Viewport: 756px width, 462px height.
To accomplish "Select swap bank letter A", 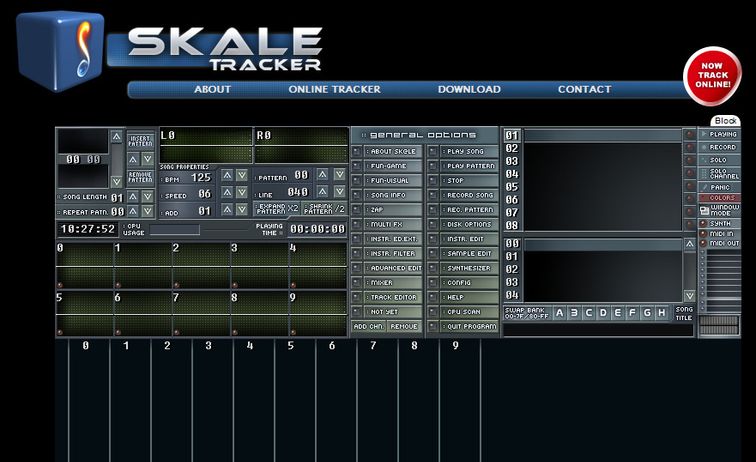I will pos(560,313).
